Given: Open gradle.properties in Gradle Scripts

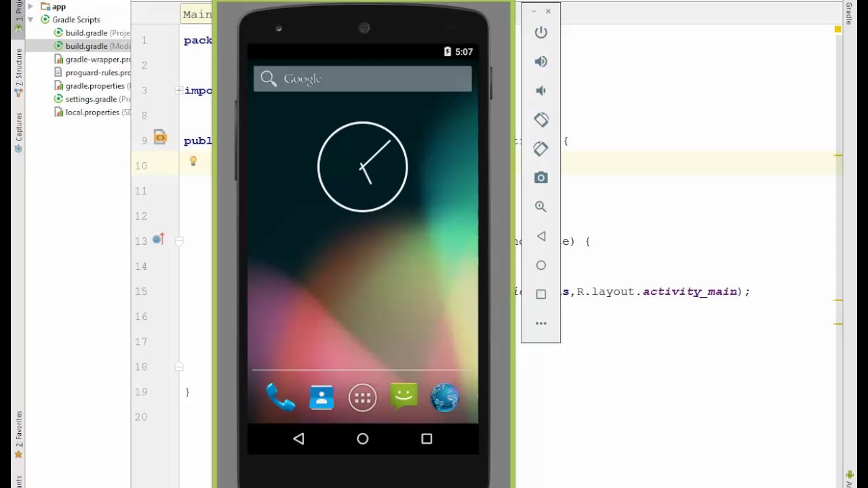Looking at the screenshot, I should click(92, 86).
